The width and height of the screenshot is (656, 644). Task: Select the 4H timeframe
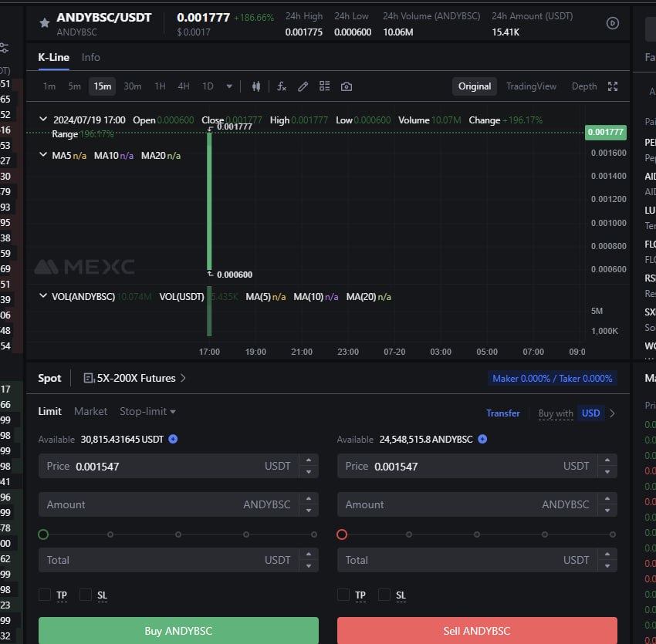[x=184, y=86]
